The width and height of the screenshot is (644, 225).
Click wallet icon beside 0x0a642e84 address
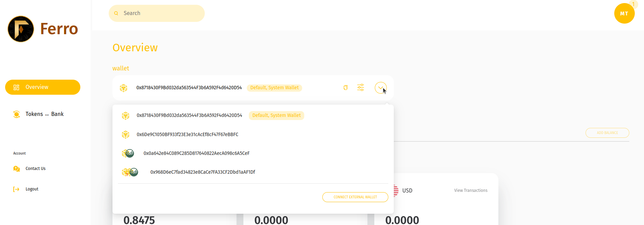point(128,153)
